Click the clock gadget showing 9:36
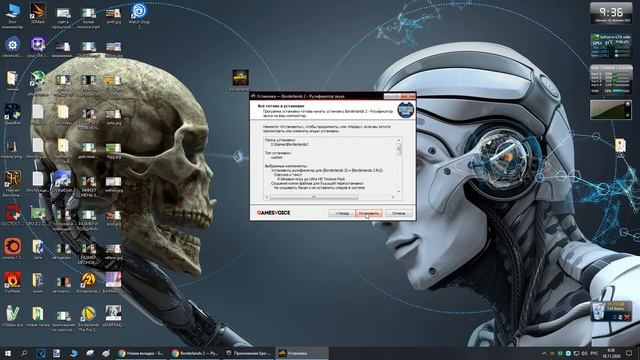This screenshot has width=640, height=360. click(611, 13)
